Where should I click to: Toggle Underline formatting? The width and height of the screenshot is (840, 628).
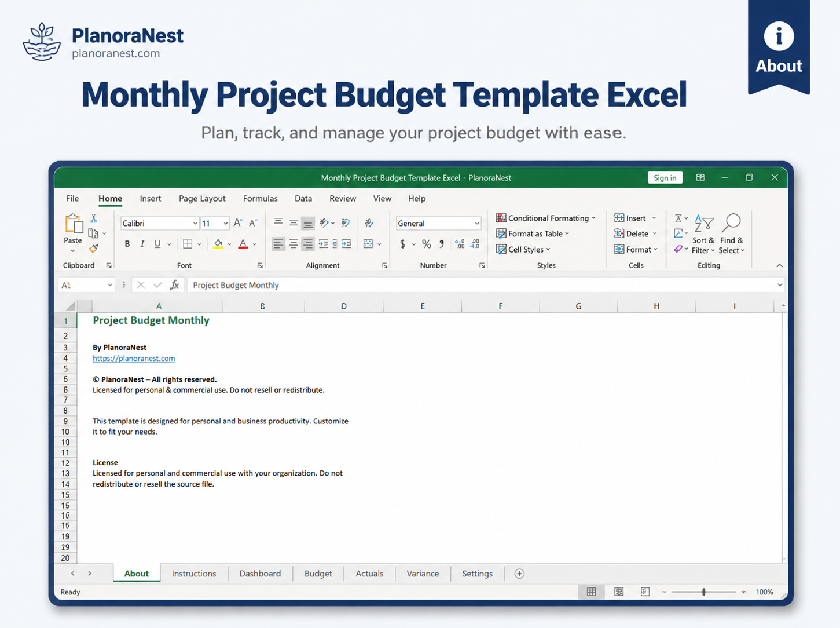[157, 244]
